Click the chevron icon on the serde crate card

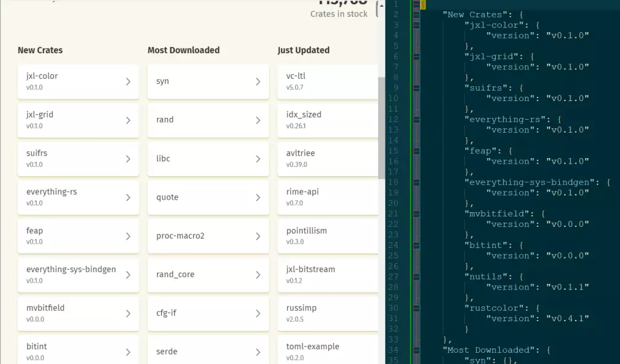click(x=259, y=352)
